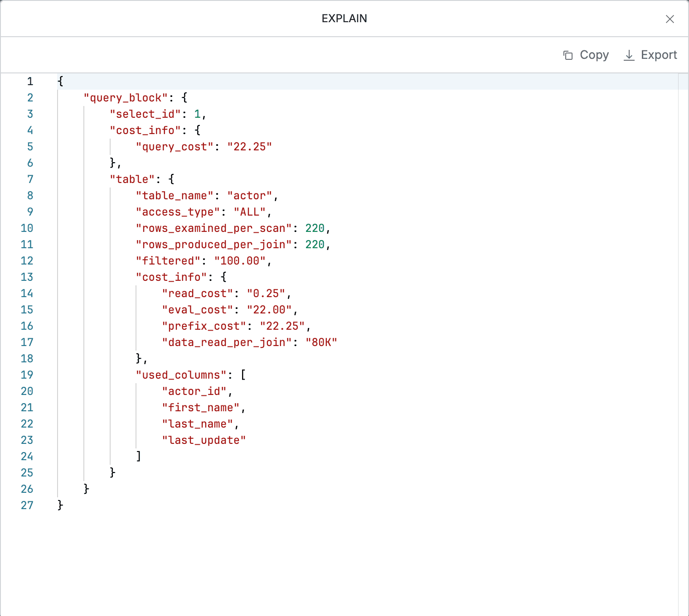Select the rows_examined_per_scan value 220
This screenshot has width=689, height=616.
[315, 228]
